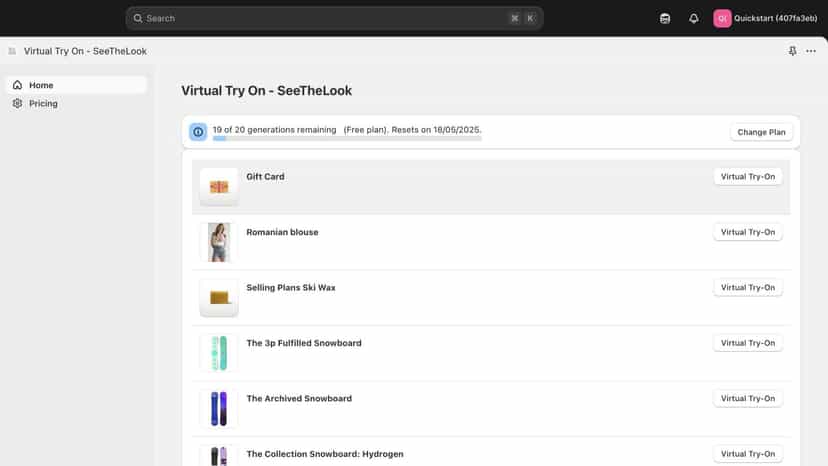The image size is (828, 466).
Task: Open the store icon in top bar
Action: tap(665, 18)
